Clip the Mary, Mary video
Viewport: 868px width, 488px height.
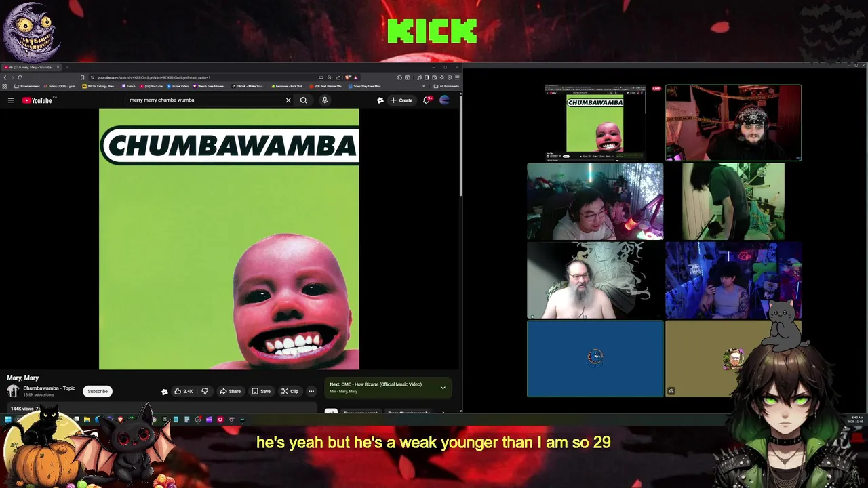click(x=290, y=391)
